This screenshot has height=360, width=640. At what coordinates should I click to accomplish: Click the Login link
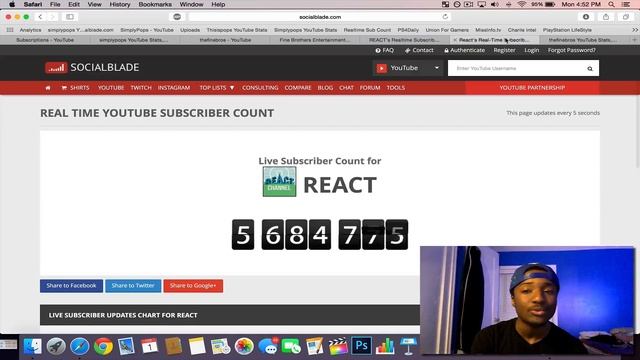(532, 50)
